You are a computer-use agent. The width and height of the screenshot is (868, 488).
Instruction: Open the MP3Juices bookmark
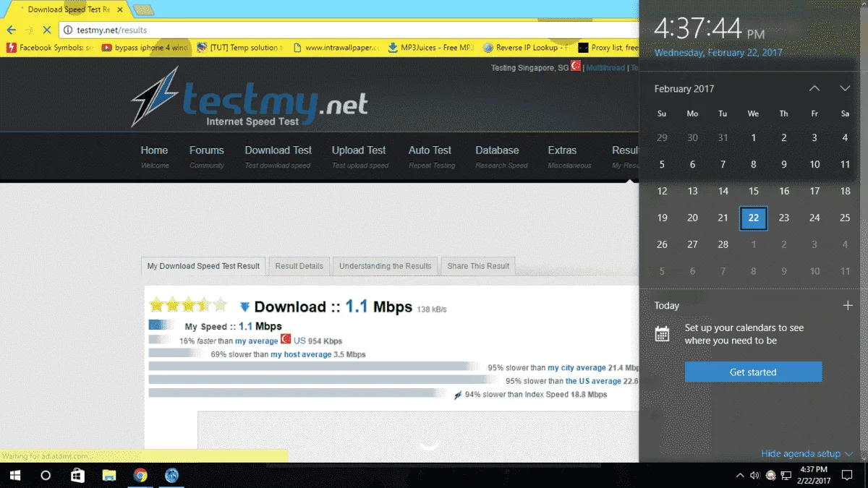(x=430, y=48)
